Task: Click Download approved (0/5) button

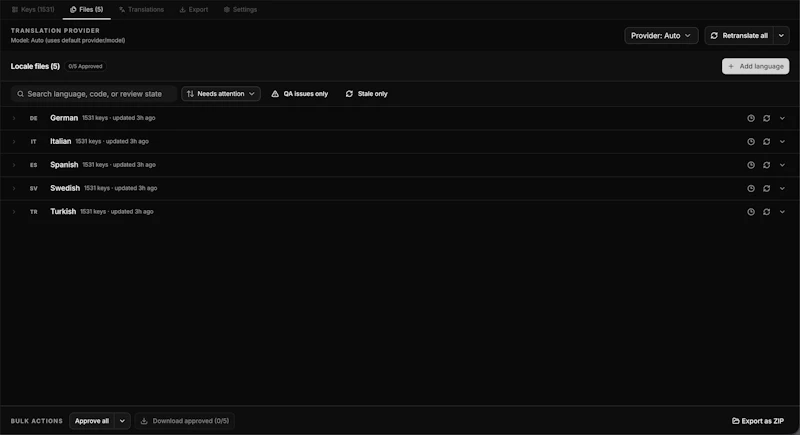Action: pyautogui.click(x=185, y=421)
